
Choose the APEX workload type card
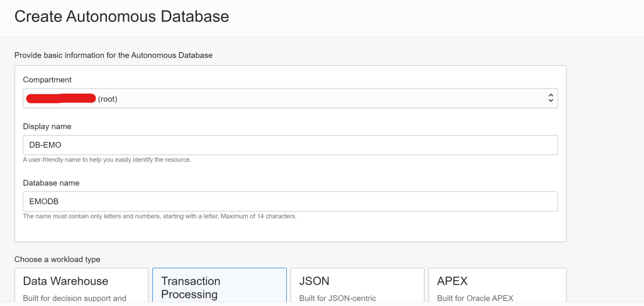497,286
